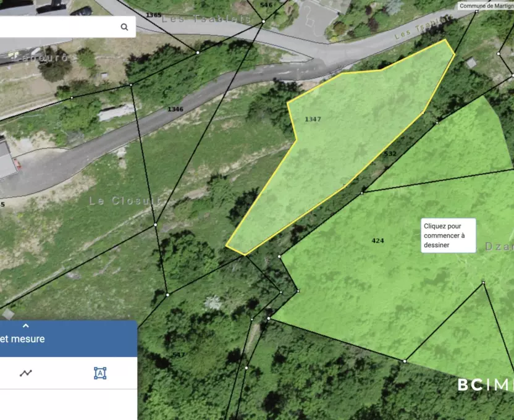Click parcel number 532 label
This screenshot has height=420, width=514.
pos(390,153)
